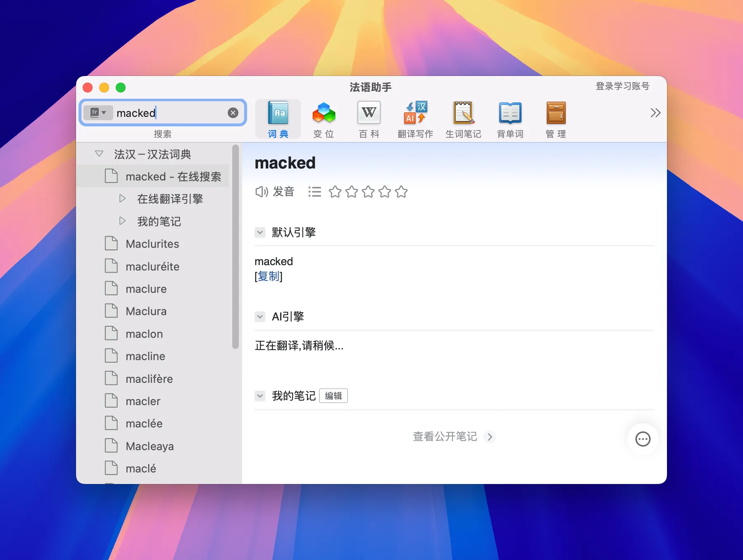Viewport: 743px width, 560px height.
Task: Open the 翻译写作 translation tool
Action: point(415,119)
